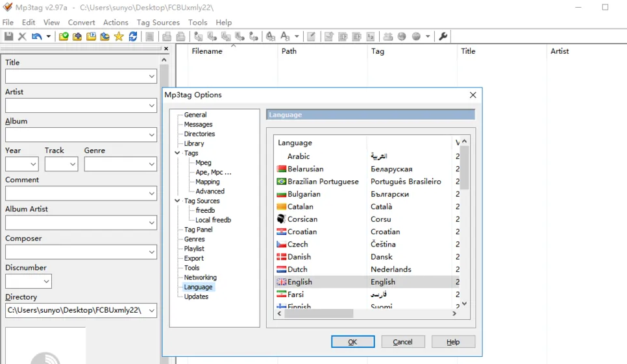This screenshot has width=627, height=364.
Task: Click OK in Mp3tag Options
Action: point(352,342)
